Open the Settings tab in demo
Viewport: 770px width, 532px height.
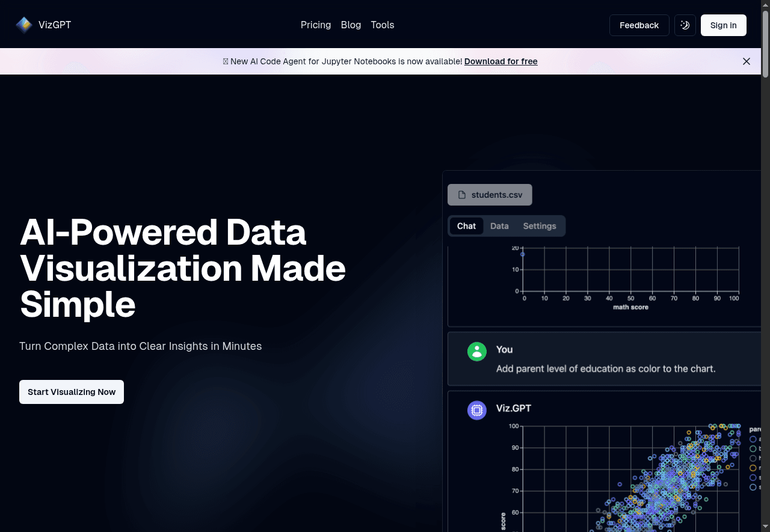coord(539,226)
